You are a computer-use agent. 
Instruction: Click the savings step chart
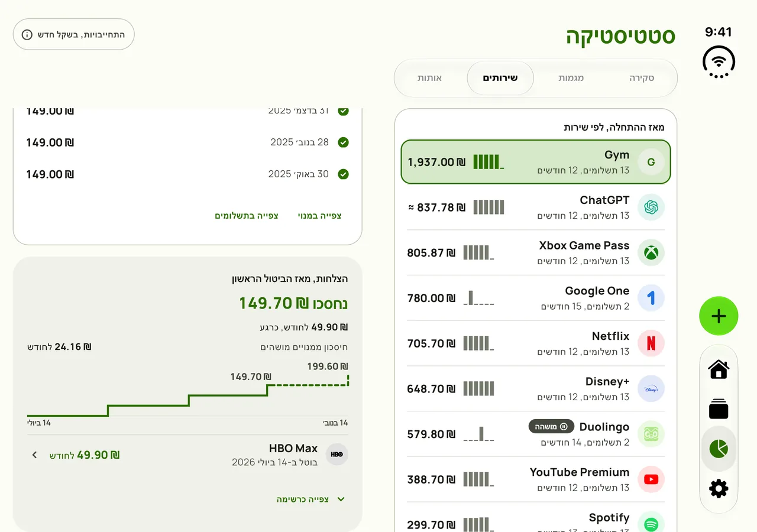click(x=187, y=396)
